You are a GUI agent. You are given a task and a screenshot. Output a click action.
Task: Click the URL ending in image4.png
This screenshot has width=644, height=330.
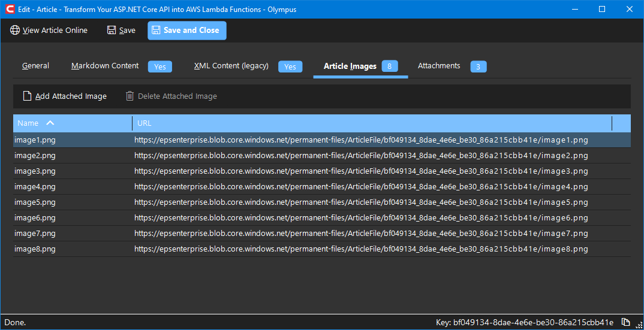tap(361, 187)
